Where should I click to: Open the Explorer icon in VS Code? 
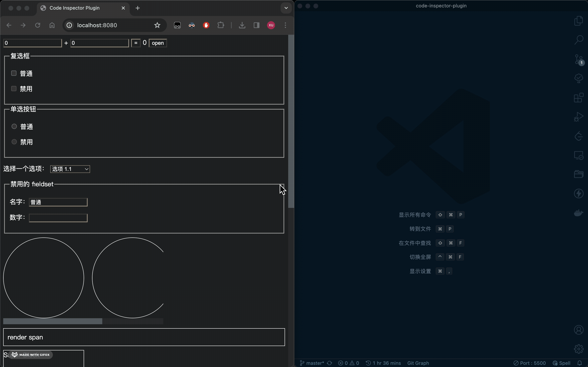point(579,21)
